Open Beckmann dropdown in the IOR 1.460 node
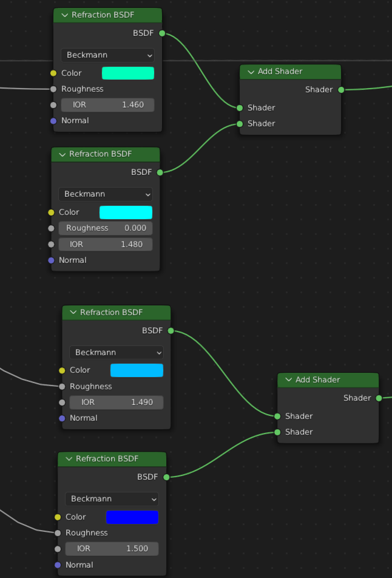 pyautogui.click(x=107, y=55)
